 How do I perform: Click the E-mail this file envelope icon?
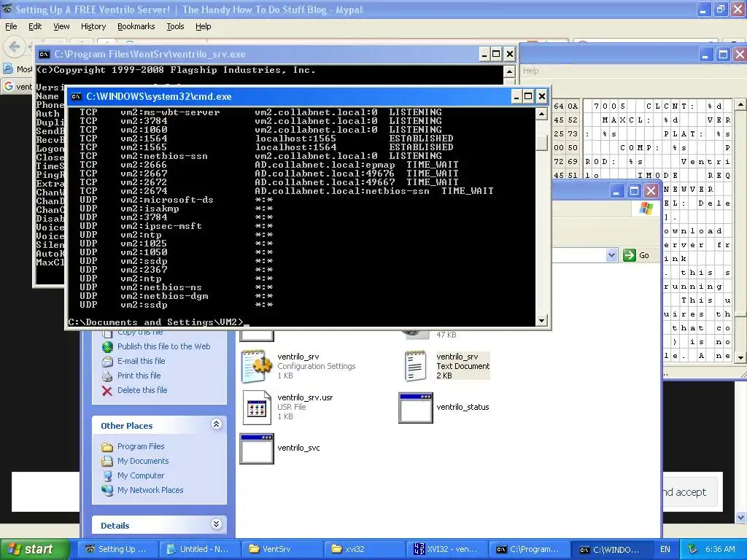click(x=107, y=362)
